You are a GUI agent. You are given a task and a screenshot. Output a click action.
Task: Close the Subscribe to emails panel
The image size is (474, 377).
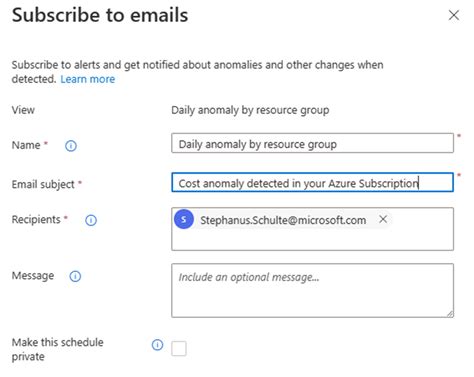tap(454, 15)
